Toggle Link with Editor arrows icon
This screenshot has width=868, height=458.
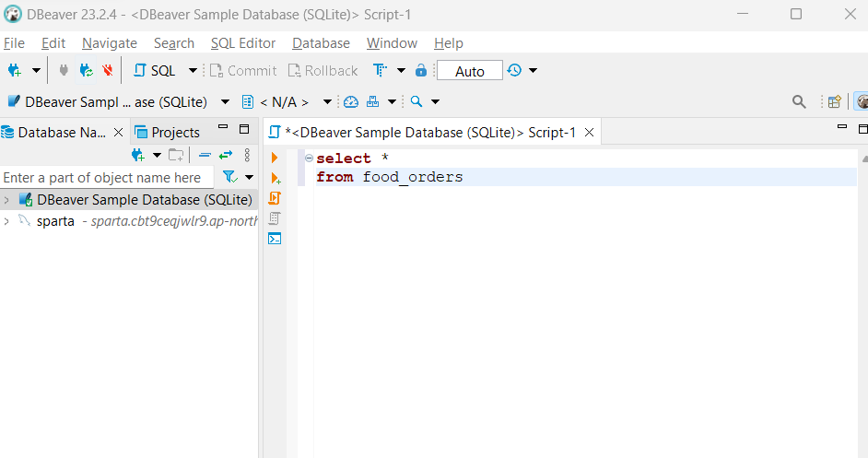coord(226,155)
